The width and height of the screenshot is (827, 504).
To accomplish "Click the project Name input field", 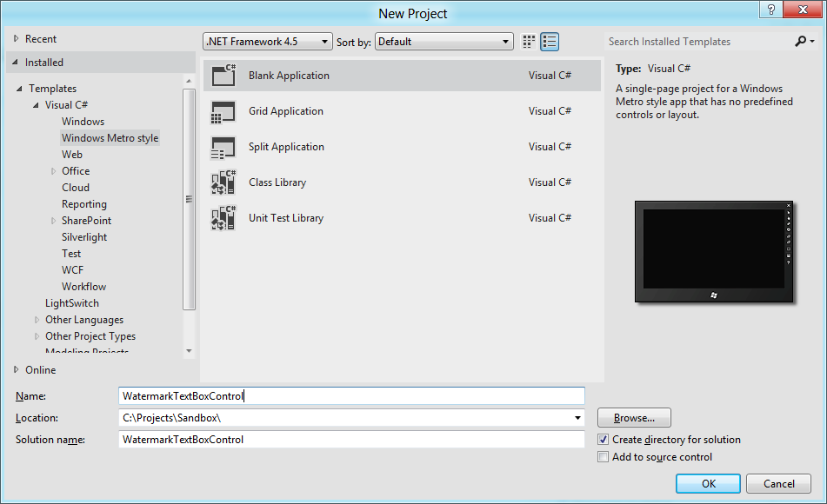I will (x=352, y=396).
